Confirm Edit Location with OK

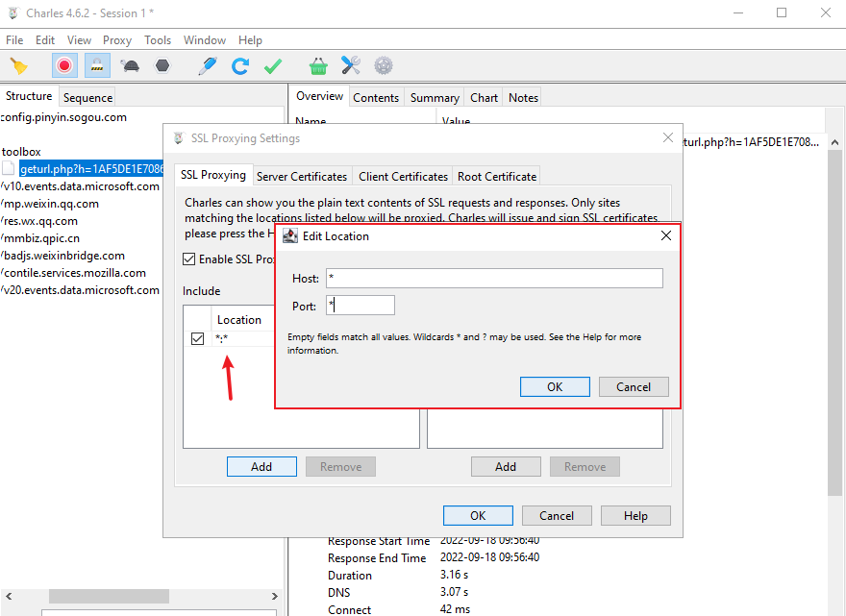click(x=555, y=386)
